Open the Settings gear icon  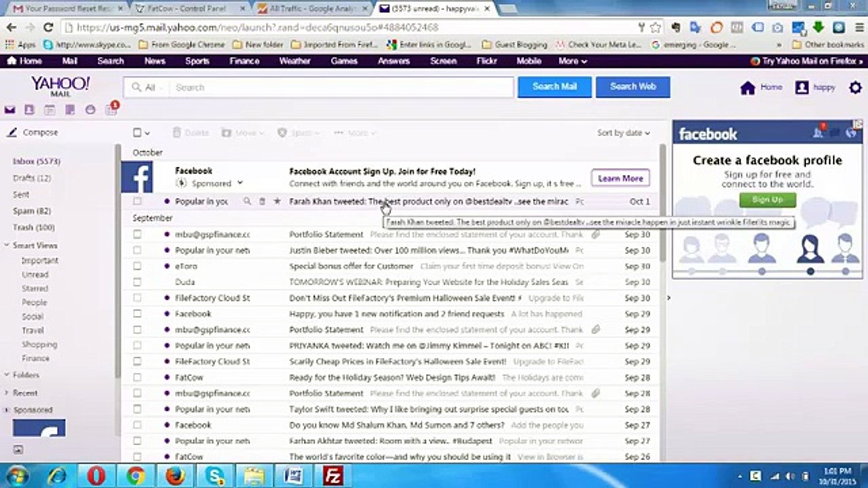855,87
